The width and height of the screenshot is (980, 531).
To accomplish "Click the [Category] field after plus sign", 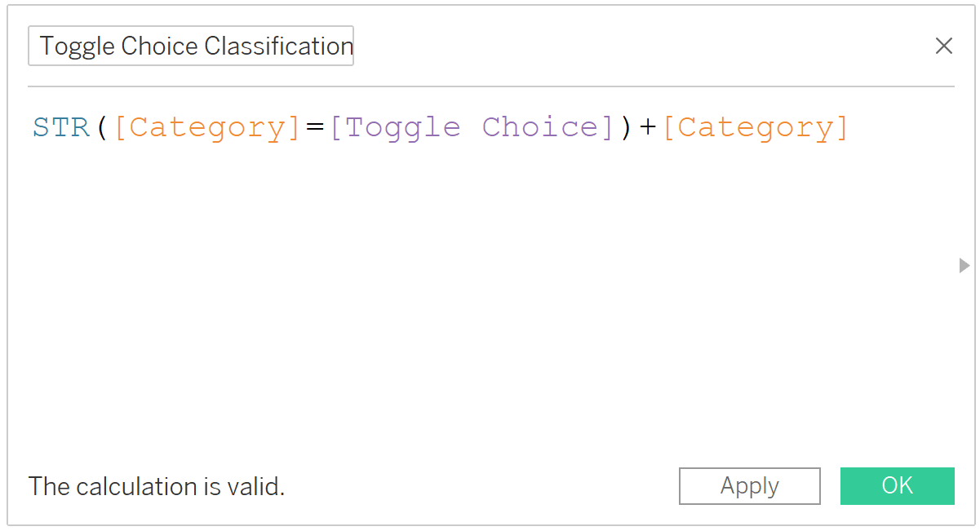I will [756, 127].
